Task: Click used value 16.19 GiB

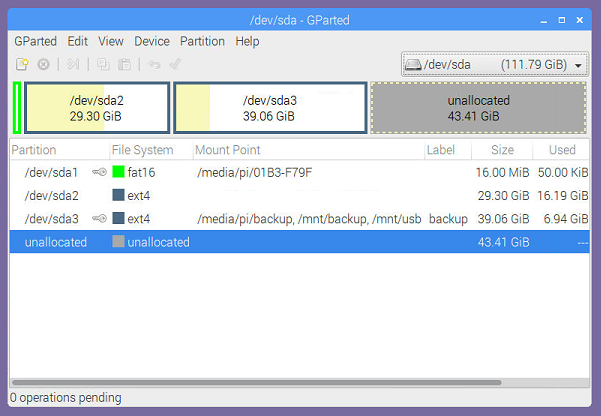Action: pyautogui.click(x=563, y=196)
